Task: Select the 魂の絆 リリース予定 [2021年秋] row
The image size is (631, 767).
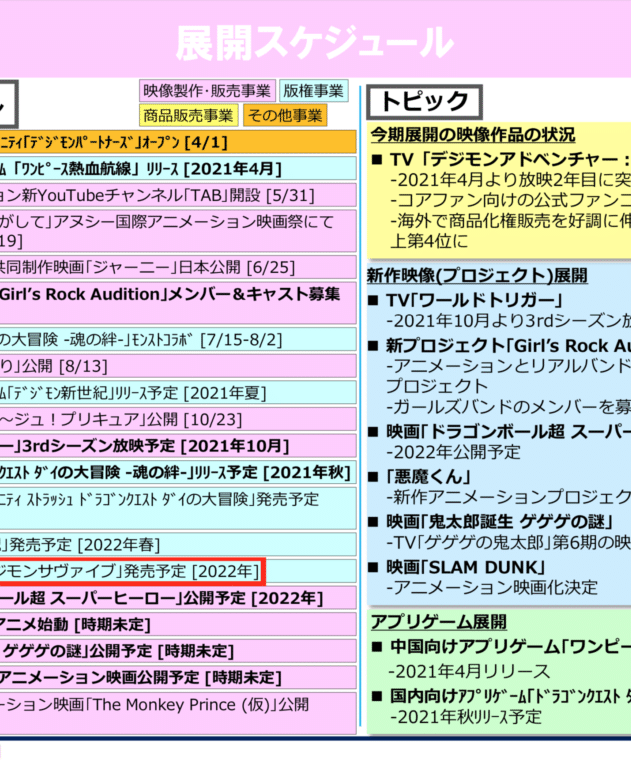Action: click(x=178, y=472)
